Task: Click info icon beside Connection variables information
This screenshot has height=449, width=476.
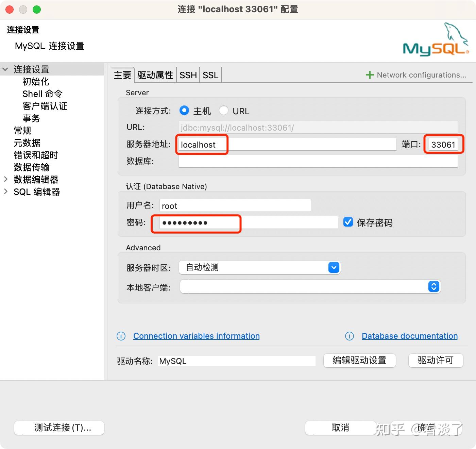Action: click(121, 336)
